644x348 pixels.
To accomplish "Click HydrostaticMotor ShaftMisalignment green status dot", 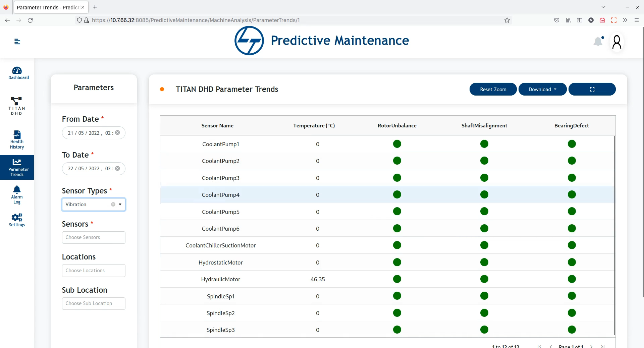I will tap(484, 262).
